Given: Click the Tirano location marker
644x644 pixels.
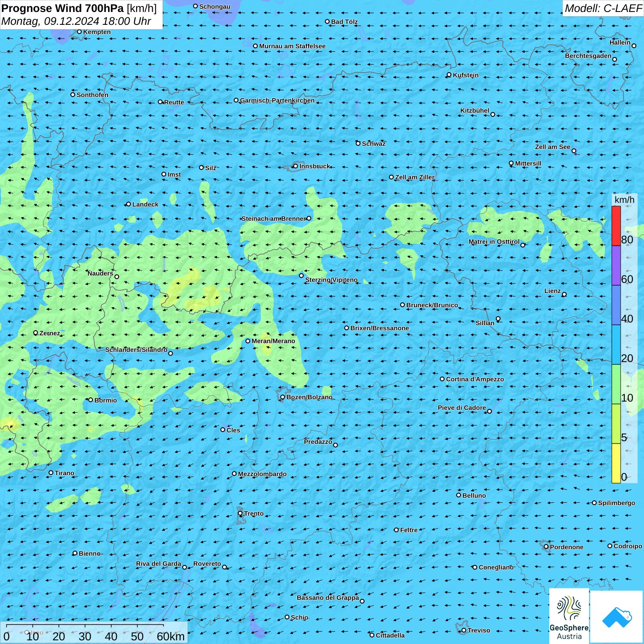Looking at the screenshot, I should [51, 472].
